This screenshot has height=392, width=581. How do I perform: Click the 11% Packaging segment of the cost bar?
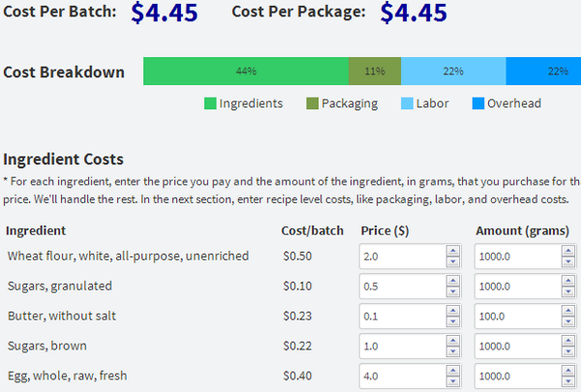(x=375, y=72)
